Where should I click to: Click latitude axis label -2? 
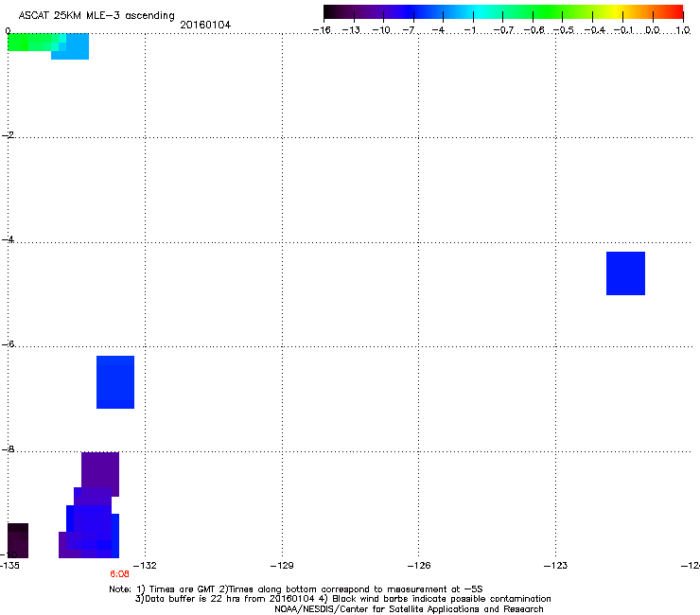click(8, 135)
